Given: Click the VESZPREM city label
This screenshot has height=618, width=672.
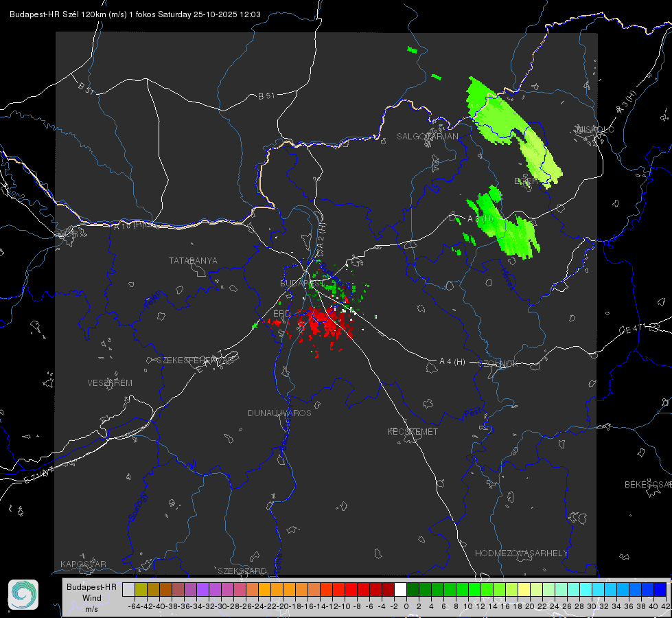Looking at the screenshot, I should 110,383.
